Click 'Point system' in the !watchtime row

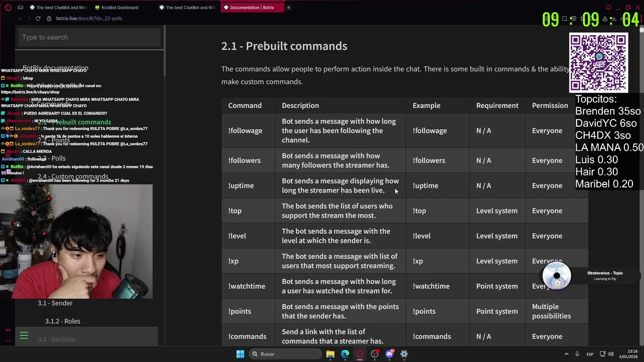coord(497,286)
